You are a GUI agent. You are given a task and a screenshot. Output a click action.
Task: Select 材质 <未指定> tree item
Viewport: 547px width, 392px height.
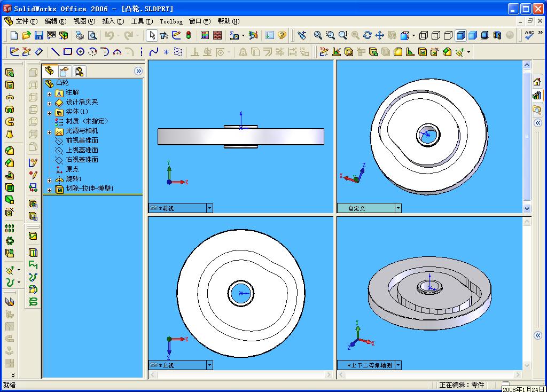tap(87, 121)
